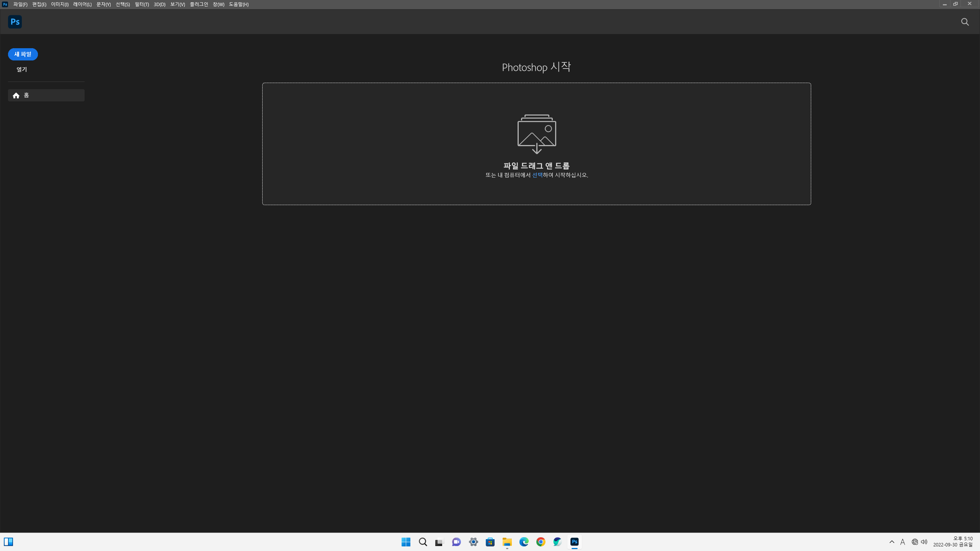Open Microsoft Edge from taskbar
Viewport: 980px width, 551px height.
[x=524, y=542]
